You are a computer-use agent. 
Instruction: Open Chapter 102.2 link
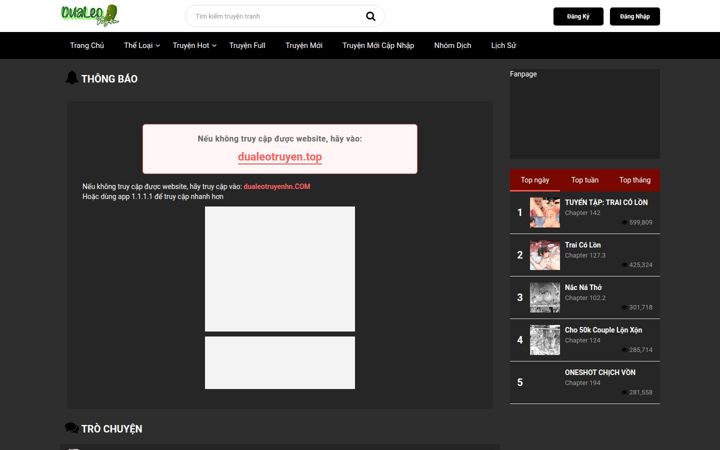(x=585, y=298)
